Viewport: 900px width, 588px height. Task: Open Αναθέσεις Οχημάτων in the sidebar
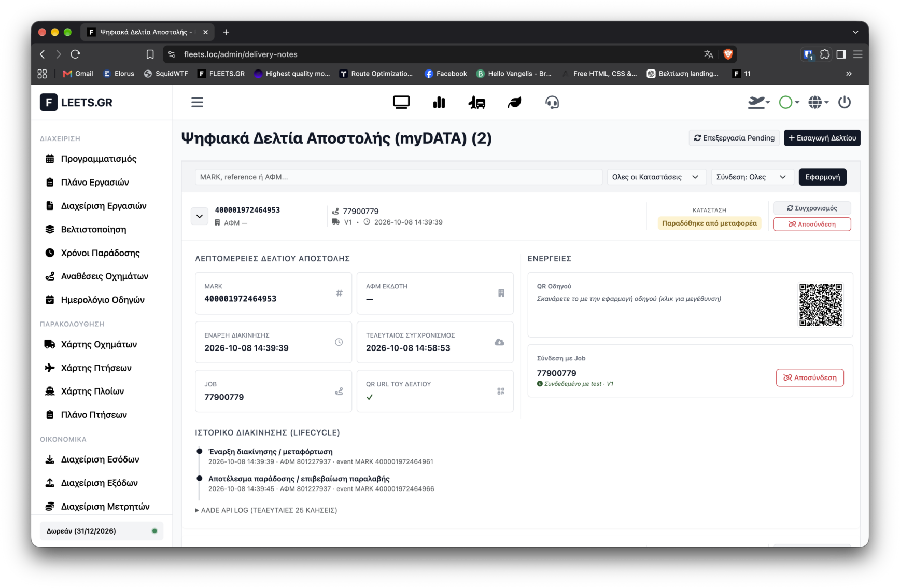coord(104,276)
